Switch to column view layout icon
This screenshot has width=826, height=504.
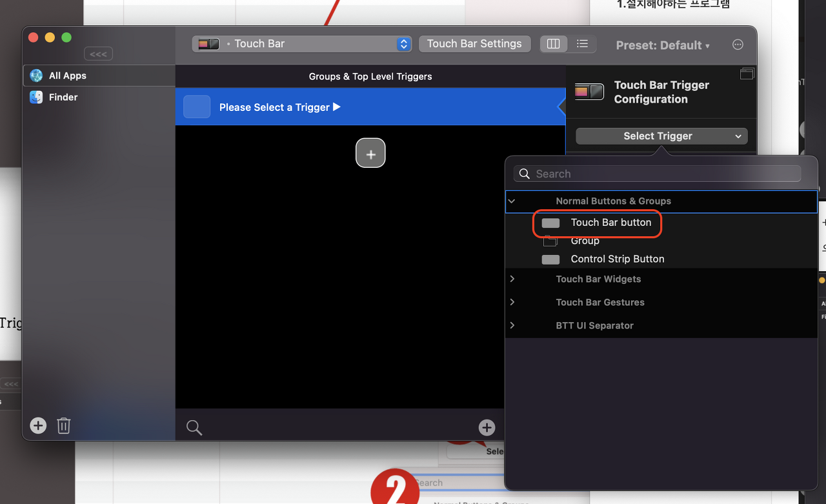[x=553, y=44]
